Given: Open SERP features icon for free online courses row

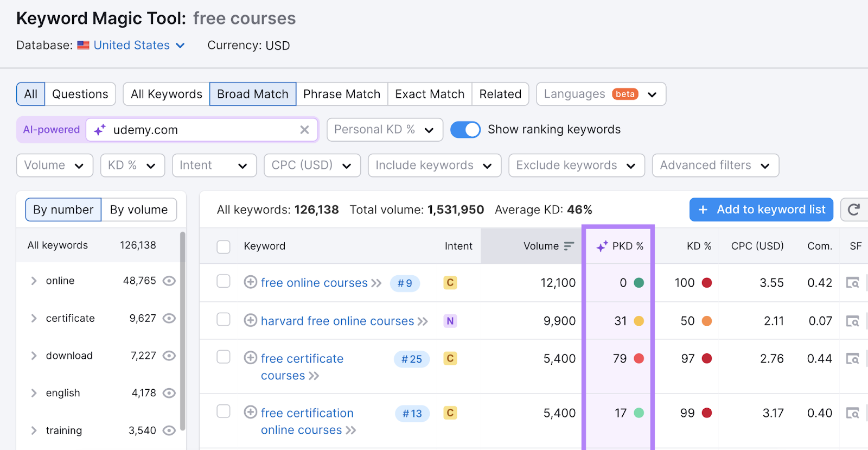Looking at the screenshot, I should pos(852,283).
